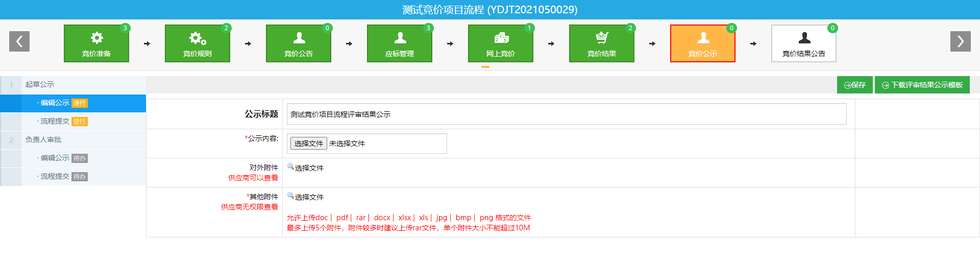Click the badge count 3 on 竞价准备
The image size is (980, 261).
click(x=125, y=28)
